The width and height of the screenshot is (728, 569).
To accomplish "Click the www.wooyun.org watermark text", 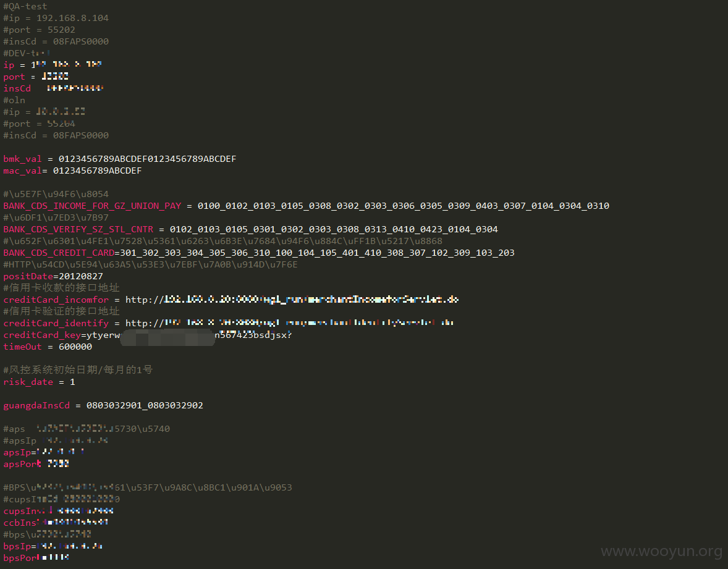I will (661, 551).
